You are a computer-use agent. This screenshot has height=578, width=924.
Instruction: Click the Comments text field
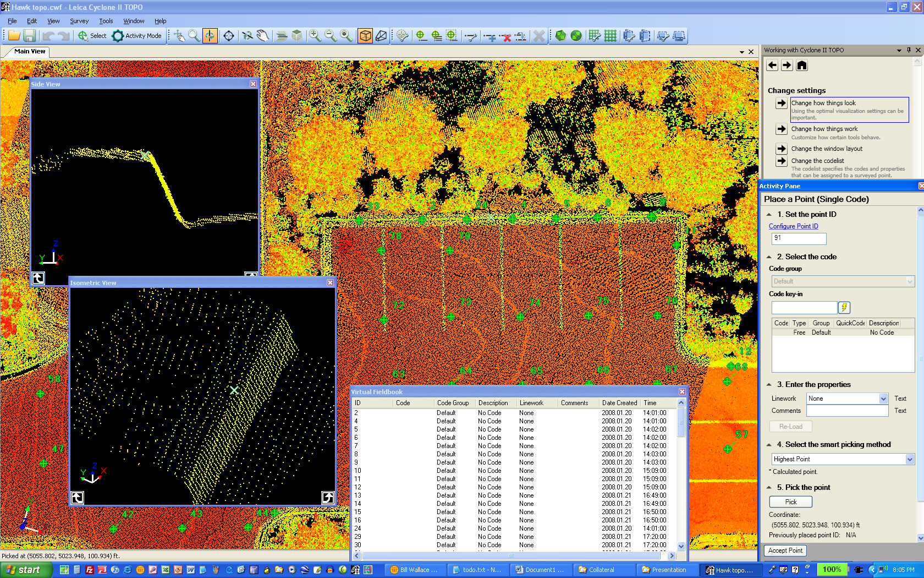(x=847, y=411)
